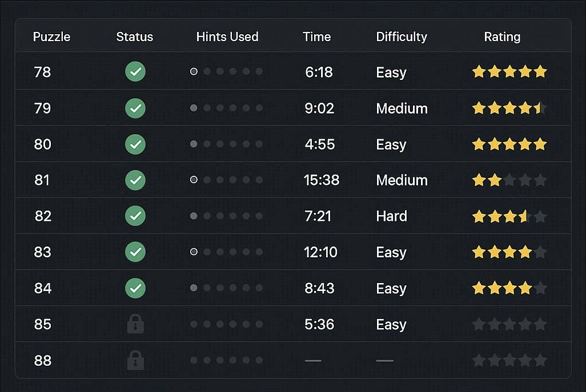
Task: Select the Hard label for puzzle 82
Action: click(391, 216)
